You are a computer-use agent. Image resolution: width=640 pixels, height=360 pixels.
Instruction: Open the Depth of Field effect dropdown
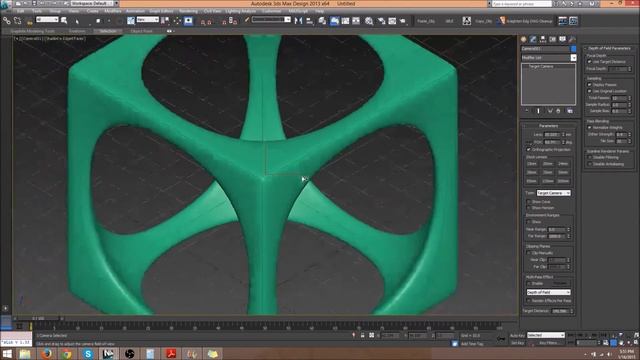tap(549, 292)
